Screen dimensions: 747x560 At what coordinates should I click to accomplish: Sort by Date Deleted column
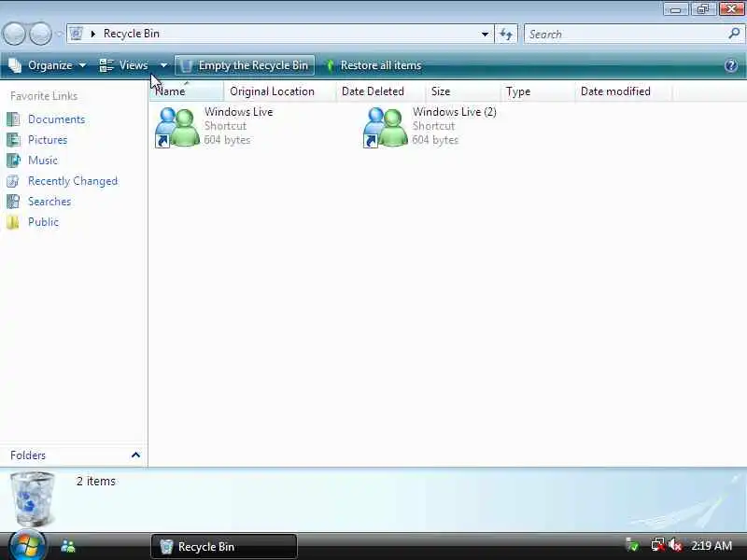click(380, 91)
